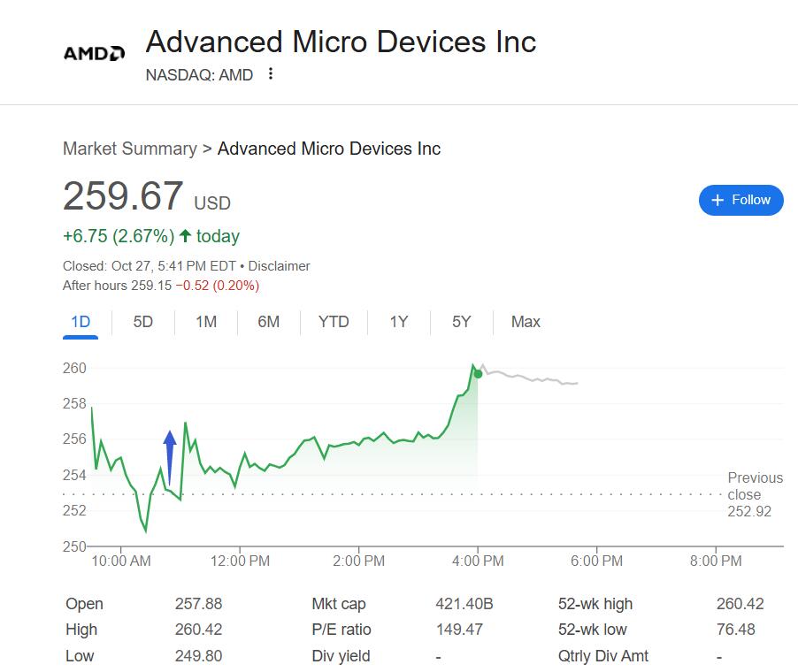
Task: Click the NASDAQ: AMD ticker text
Action: tap(199, 75)
